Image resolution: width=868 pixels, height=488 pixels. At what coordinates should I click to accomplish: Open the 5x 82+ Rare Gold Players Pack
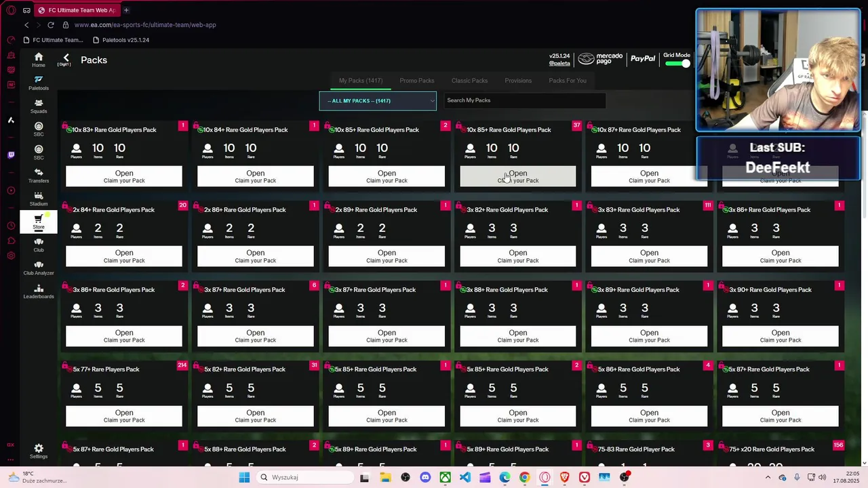pos(256,416)
